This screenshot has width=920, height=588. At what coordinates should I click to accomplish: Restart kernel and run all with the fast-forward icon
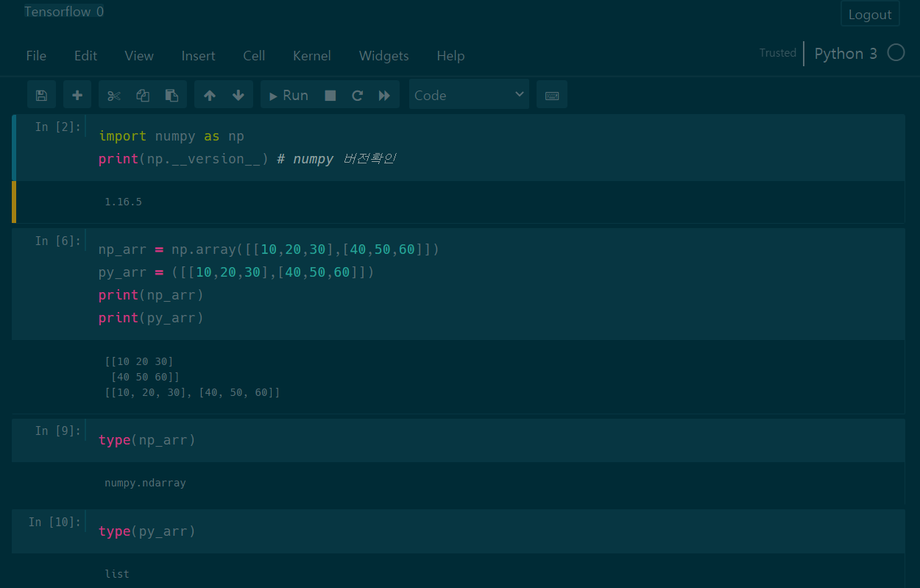pos(384,95)
